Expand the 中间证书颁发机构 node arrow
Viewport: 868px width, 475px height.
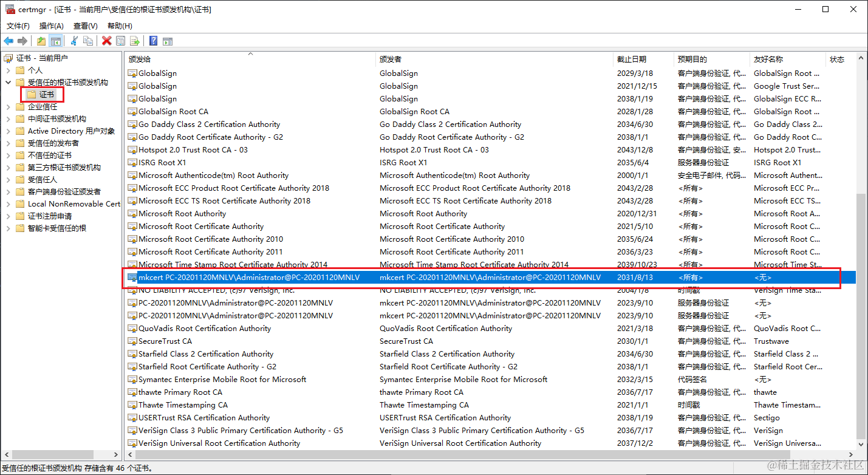point(8,119)
